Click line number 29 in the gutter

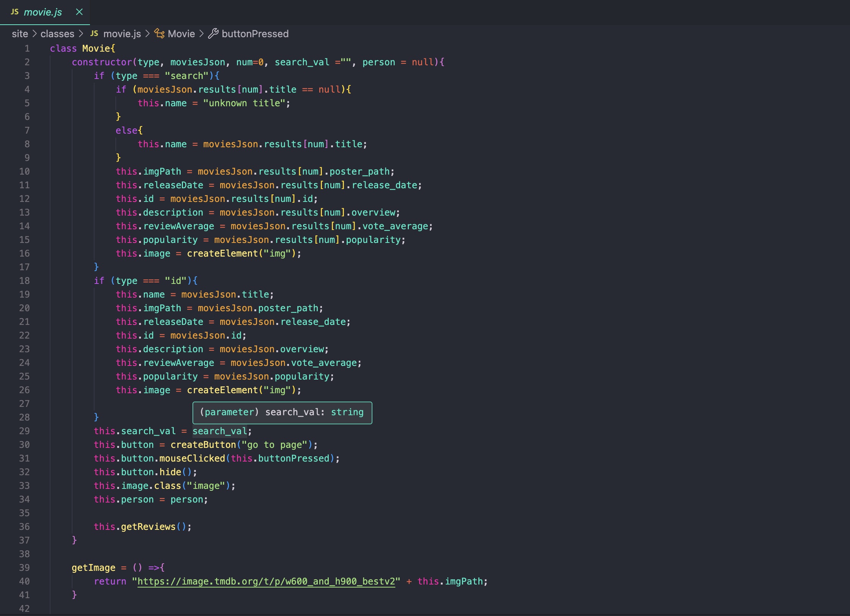click(24, 431)
